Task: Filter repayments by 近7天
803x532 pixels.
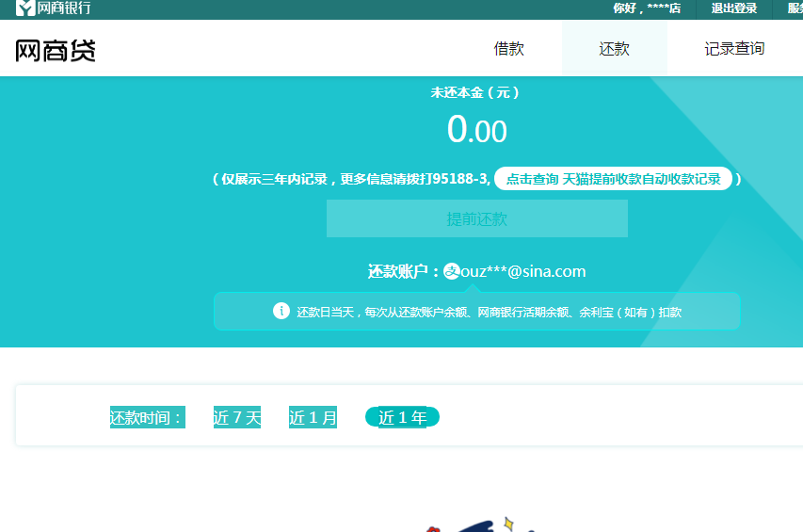Action: click(x=237, y=417)
